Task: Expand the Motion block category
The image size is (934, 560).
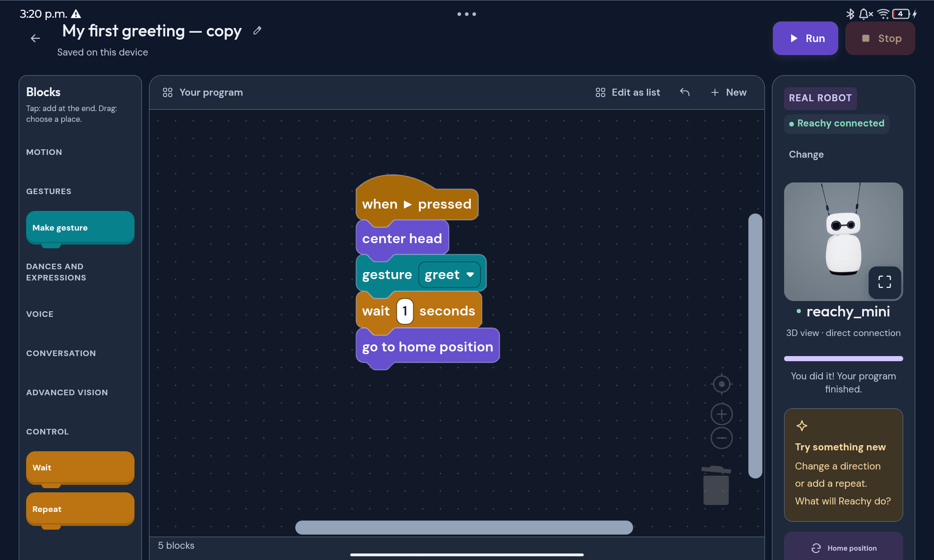Action: (x=44, y=152)
